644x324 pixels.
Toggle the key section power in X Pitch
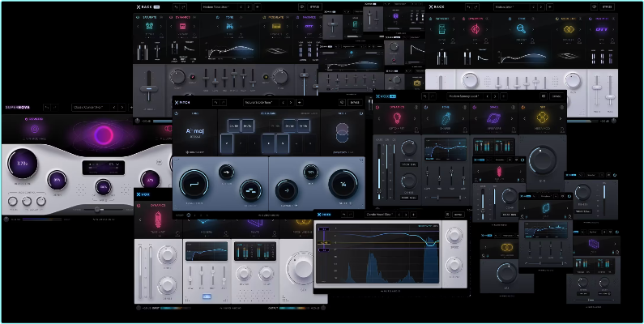click(x=177, y=113)
